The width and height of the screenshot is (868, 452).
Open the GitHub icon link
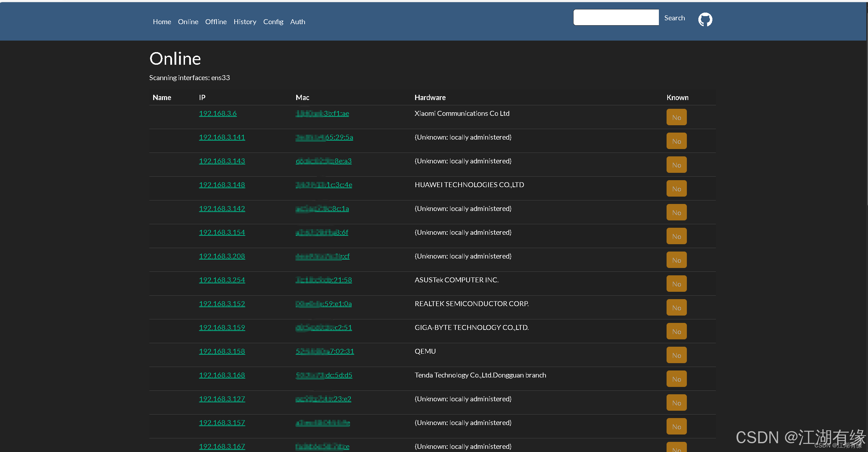coord(705,20)
